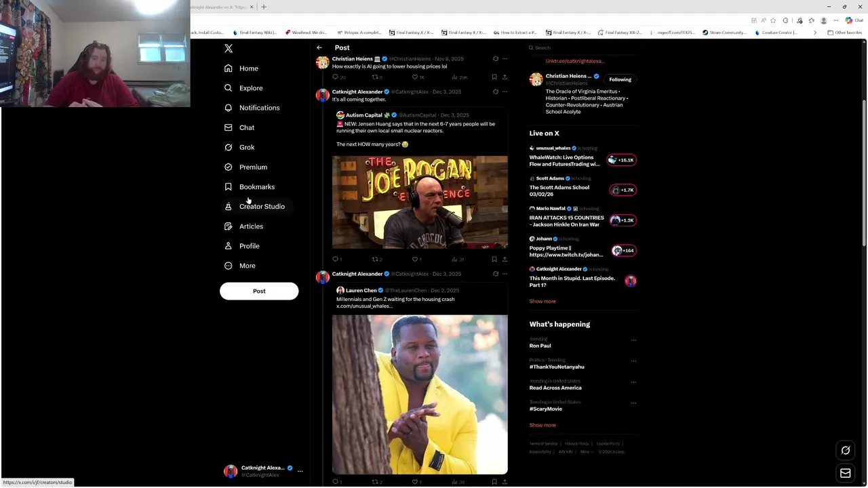Open a new browser tab

tap(264, 7)
